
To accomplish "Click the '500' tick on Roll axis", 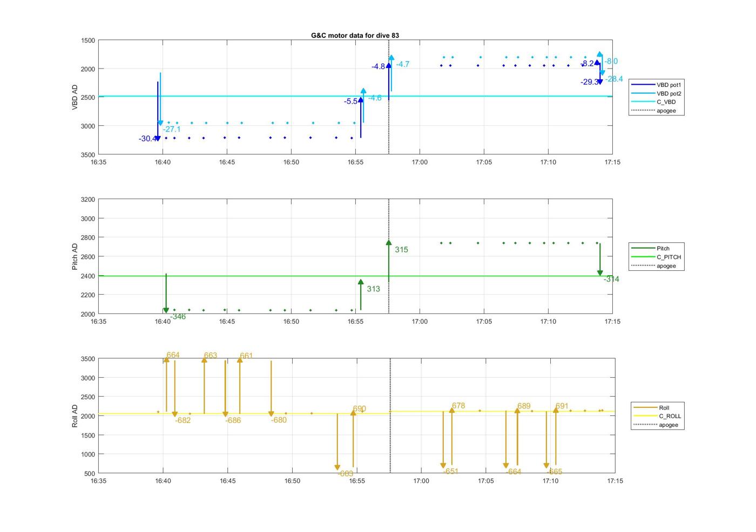I will pos(90,474).
